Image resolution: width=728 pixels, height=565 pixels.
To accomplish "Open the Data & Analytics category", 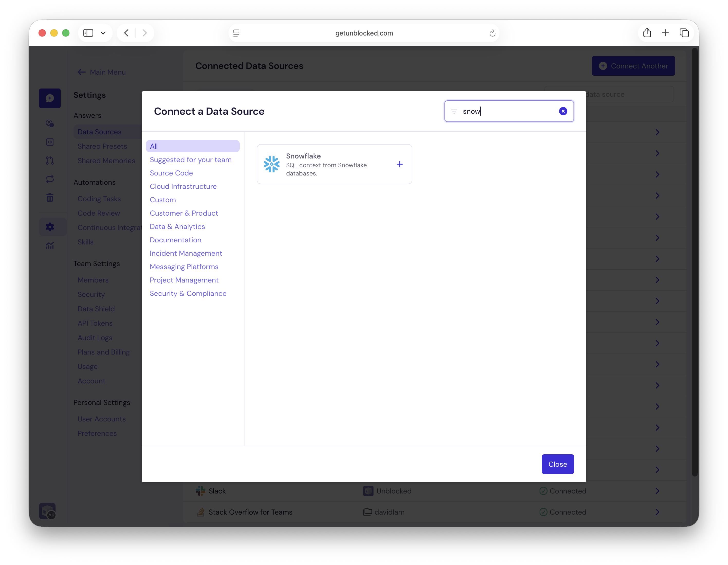I will click(177, 226).
